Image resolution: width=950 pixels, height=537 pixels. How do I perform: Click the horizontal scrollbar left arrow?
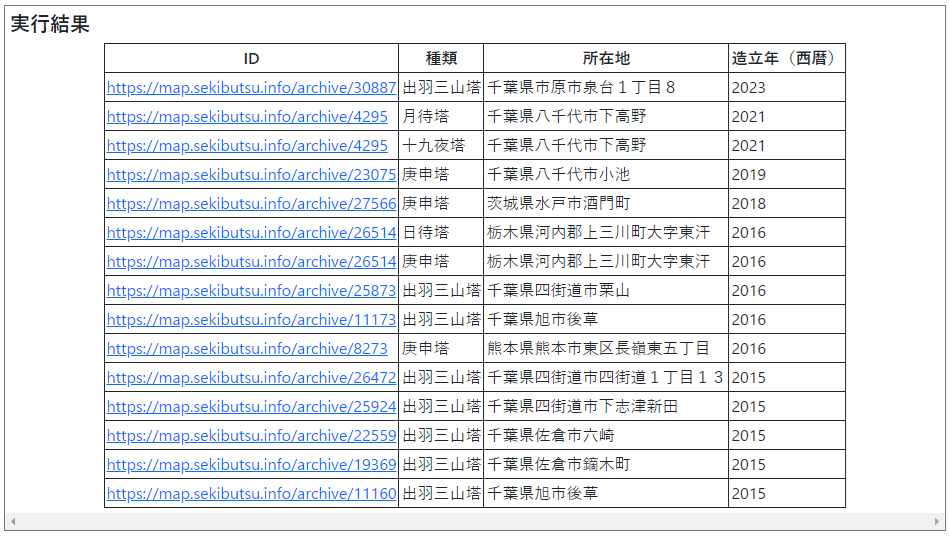click(12, 522)
